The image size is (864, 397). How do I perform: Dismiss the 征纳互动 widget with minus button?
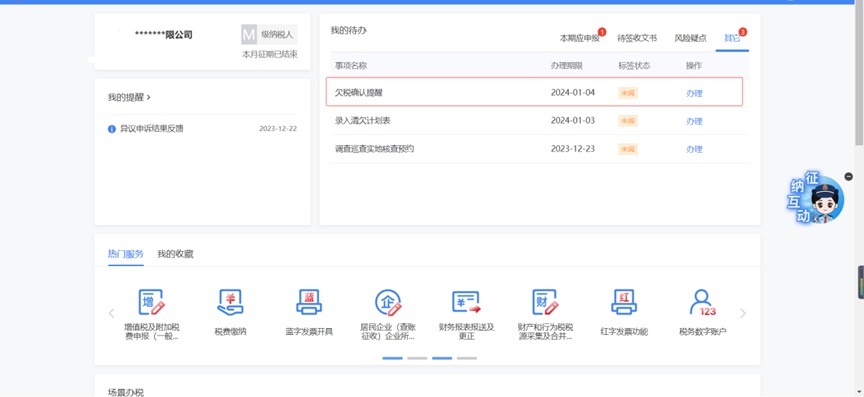[849, 176]
